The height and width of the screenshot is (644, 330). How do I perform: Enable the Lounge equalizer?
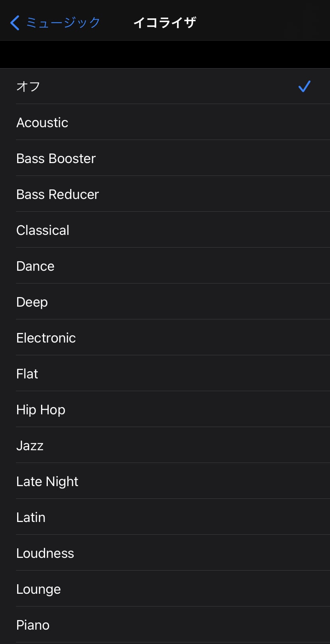coord(38,589)
